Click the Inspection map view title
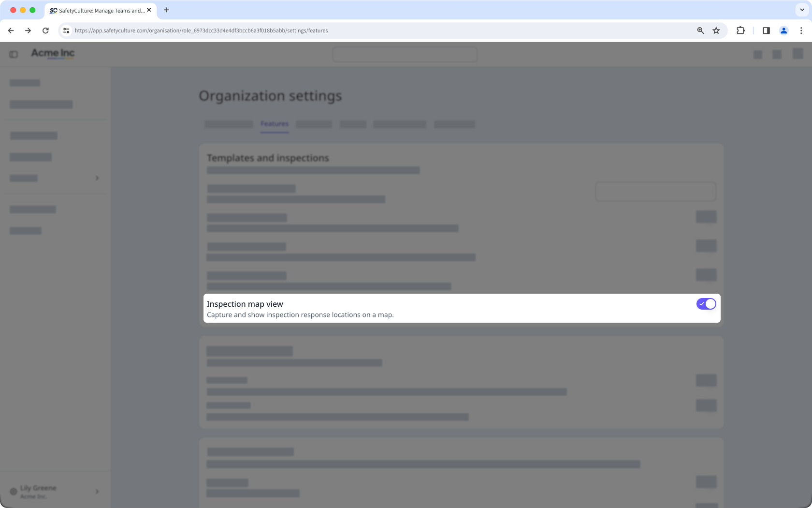 coord(245,304)
